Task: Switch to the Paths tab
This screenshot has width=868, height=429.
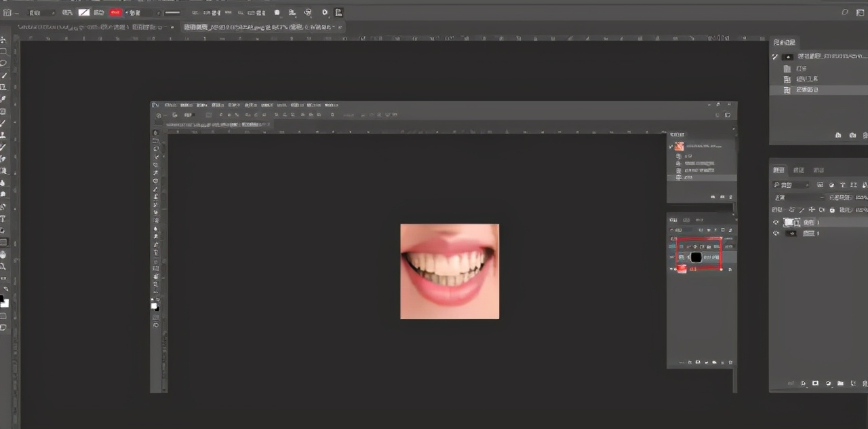Action: pos(818,170)
